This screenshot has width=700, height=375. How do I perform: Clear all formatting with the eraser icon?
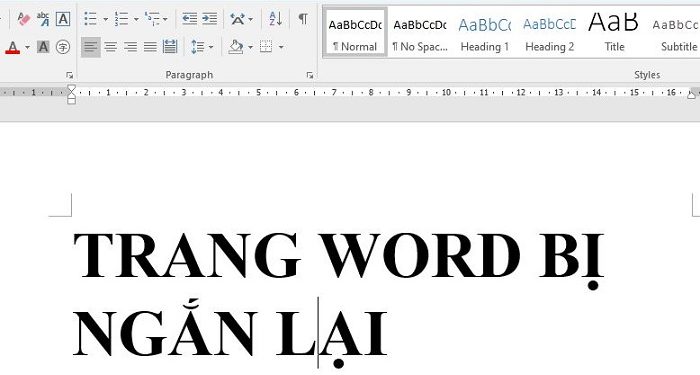click(23, 19)
